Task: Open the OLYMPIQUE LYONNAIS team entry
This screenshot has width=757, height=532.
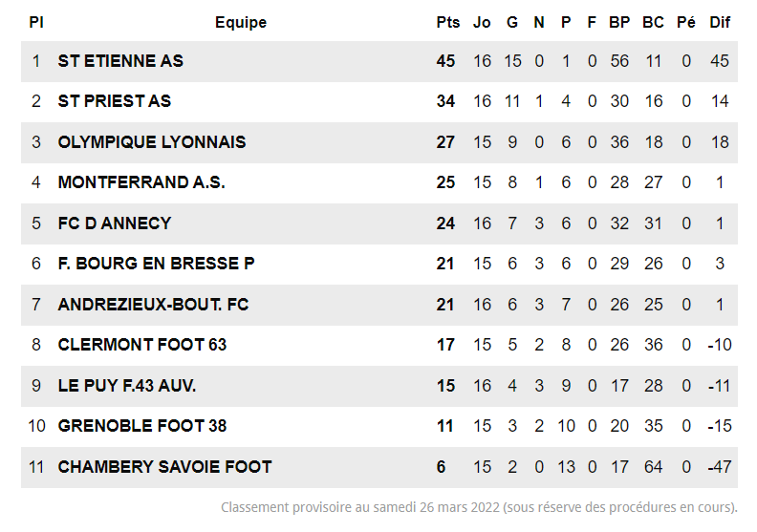Action: pyautogui.click(x=152, y=142)
